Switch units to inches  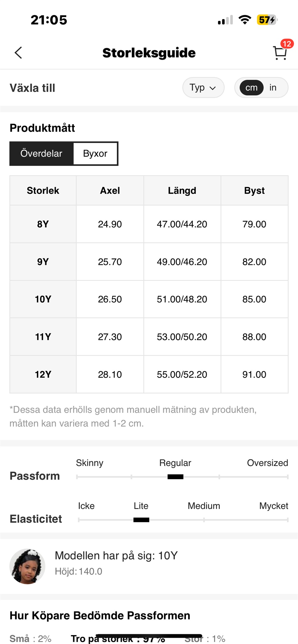coord(273,87)
